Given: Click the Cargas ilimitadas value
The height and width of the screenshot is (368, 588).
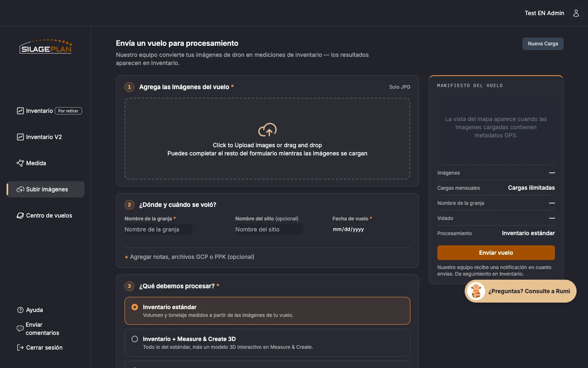Looking at the screenshot, I should tap(531, 188).
